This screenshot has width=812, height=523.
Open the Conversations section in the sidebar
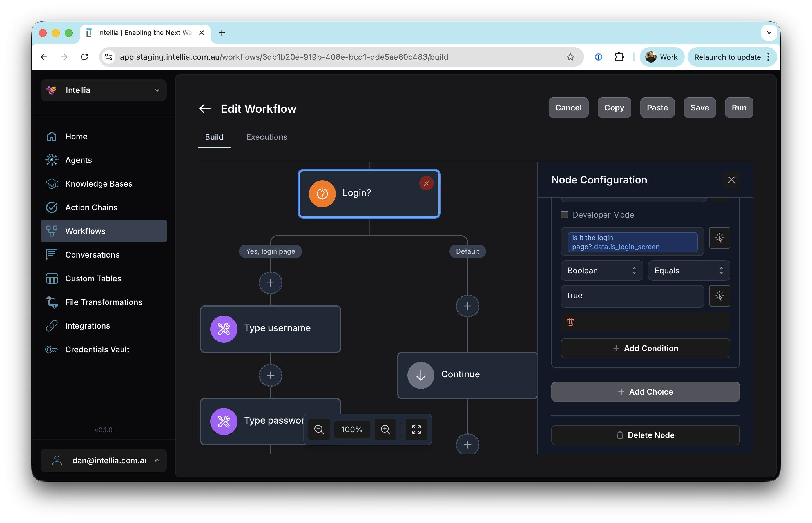pyautogui.click(x=92, y=254)
